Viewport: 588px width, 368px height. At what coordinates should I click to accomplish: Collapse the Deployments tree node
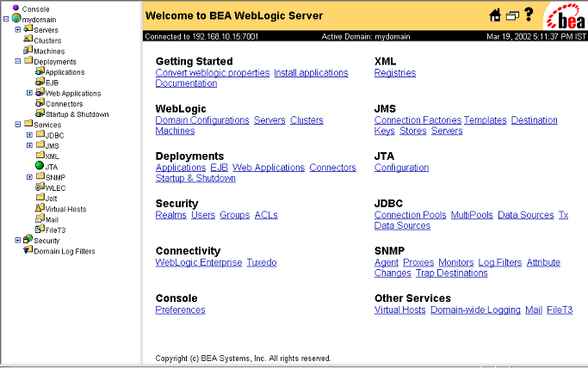tap(17, 61)
